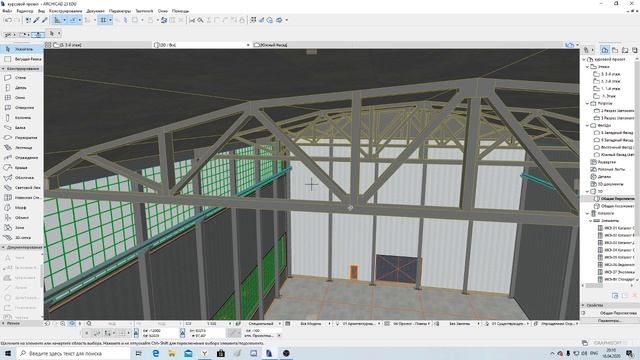640x360 pixels.
Task: Open the Teamwork menu
Action: (x=144, y=11)
